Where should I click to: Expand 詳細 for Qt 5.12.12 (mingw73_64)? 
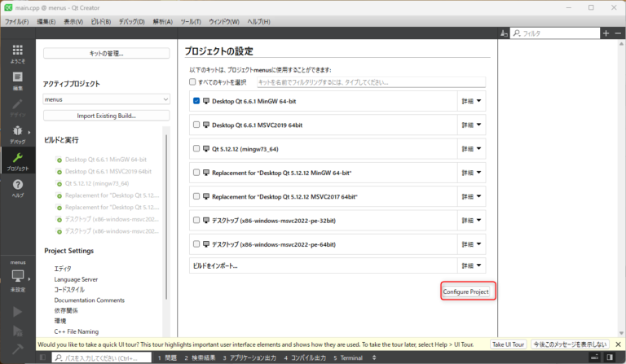tap(472, 148)
